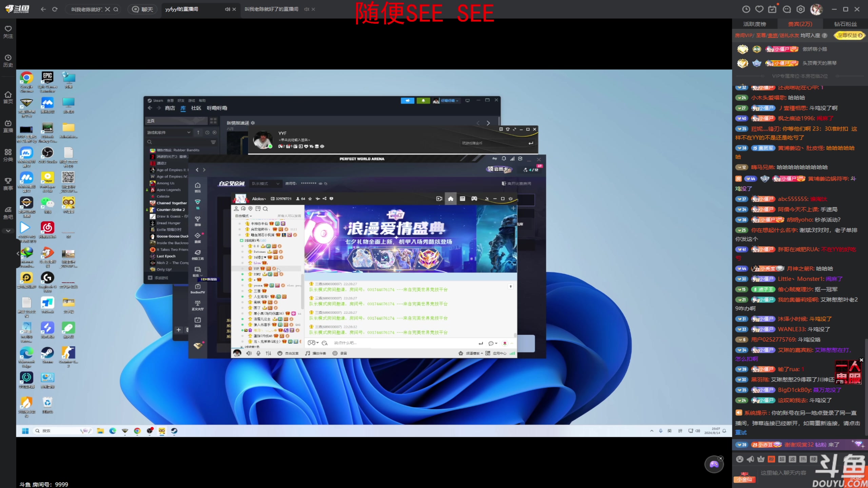Open 直播 live section in the sidebar
This screenshot has height=488, width=868.
[x=8, y=126]
